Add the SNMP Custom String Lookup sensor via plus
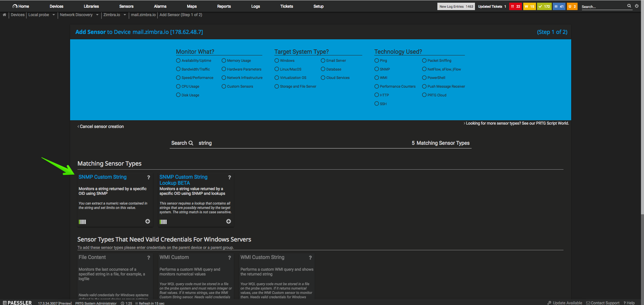The height and width of the screenshot is (305, 644). [228, 221]
